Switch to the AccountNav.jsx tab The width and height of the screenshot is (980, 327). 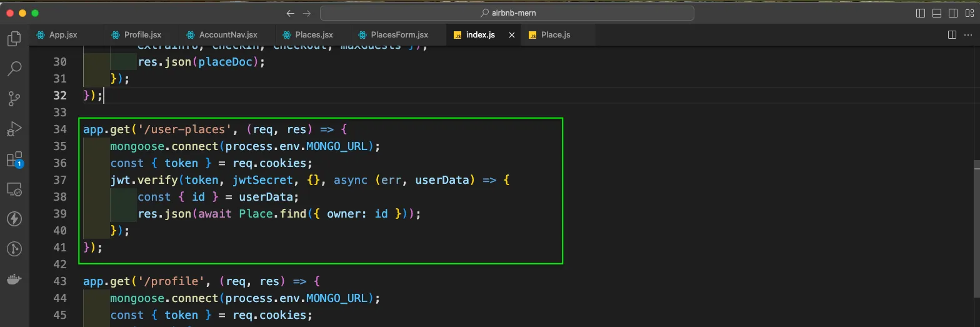227,35
